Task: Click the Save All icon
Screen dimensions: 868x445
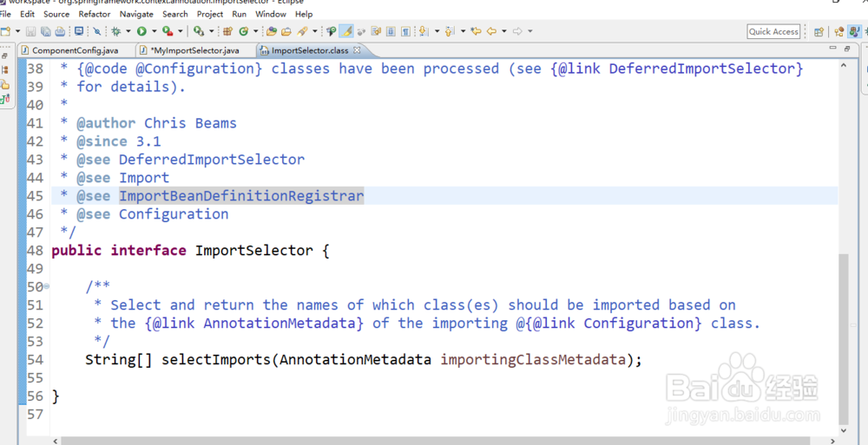Action: coord(45,31)
